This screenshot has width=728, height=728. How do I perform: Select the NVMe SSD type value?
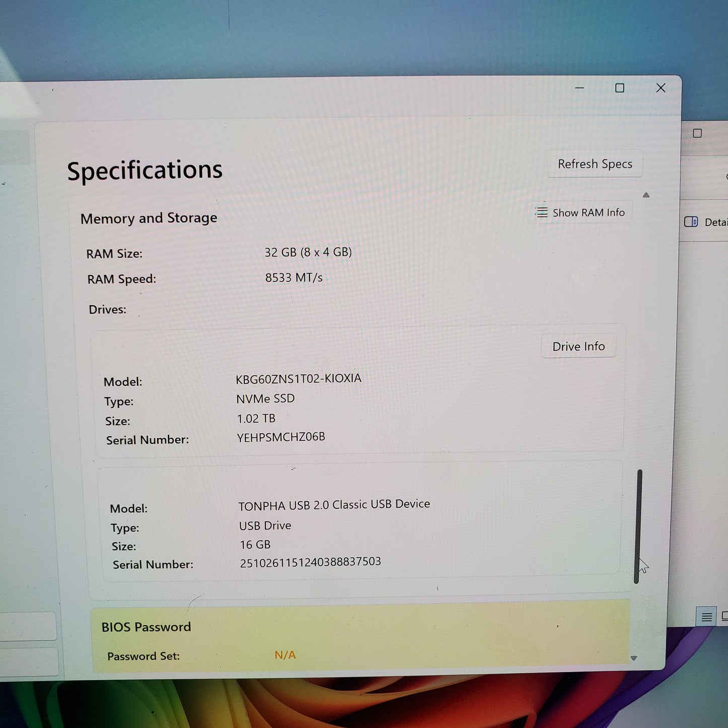point(266,399)
